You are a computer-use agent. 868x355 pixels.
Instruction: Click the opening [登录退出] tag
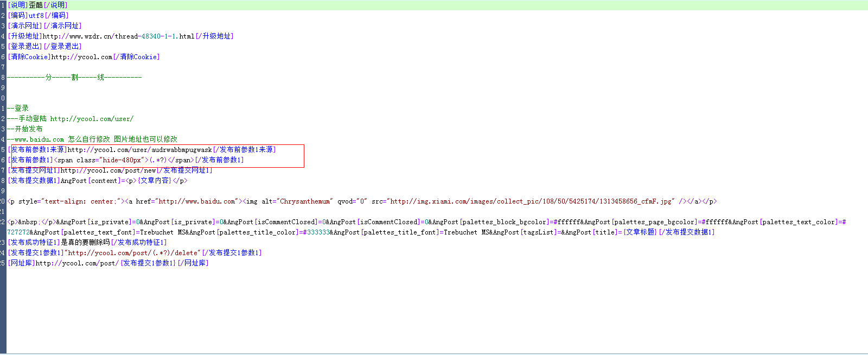coord(25,47)
